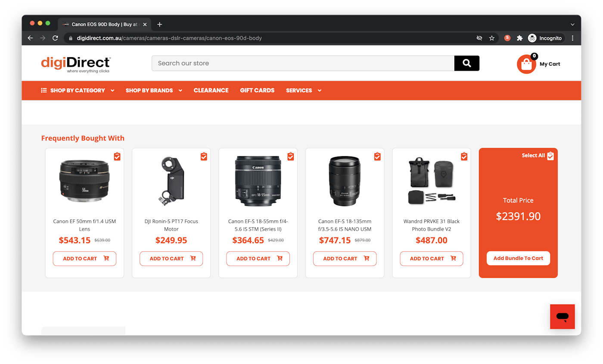Open the Incognito profile indicator
This screenshot has width=603, height=364.
545,38
